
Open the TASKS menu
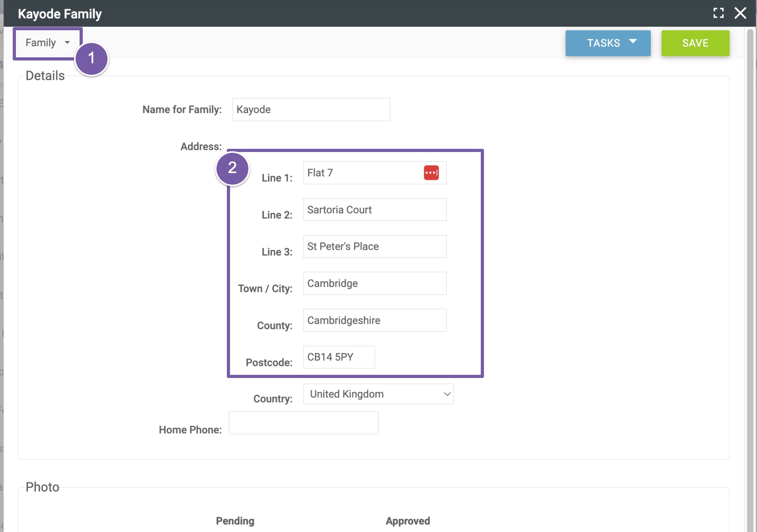tap(603, 43)
